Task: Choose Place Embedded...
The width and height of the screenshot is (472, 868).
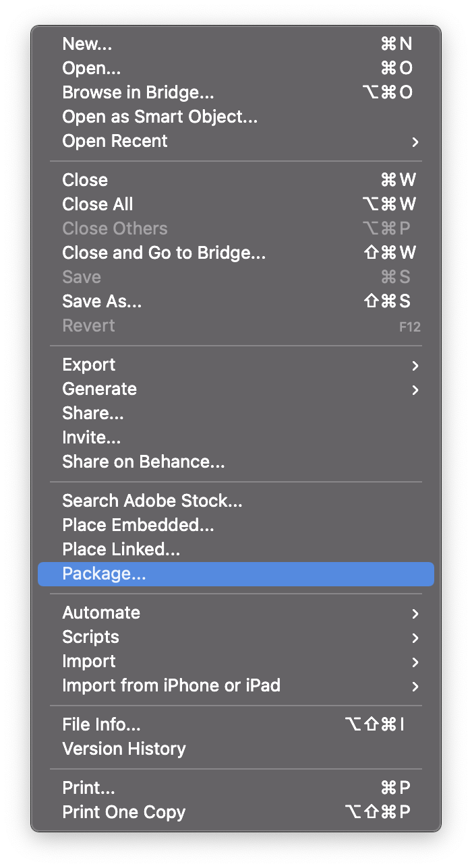Action: point(138,525)
